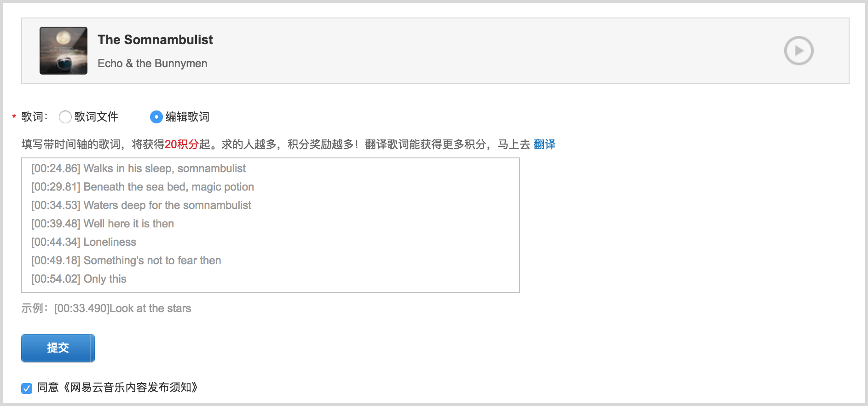Open the blue 翻译 link
This screenshot has width=868, height=406.
(x=544, y=145)
